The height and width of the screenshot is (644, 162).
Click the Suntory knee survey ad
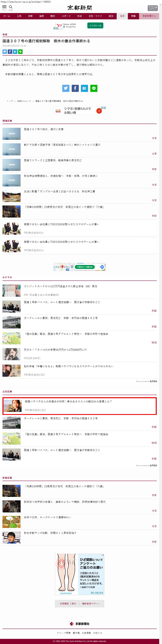tap(79, 574)
